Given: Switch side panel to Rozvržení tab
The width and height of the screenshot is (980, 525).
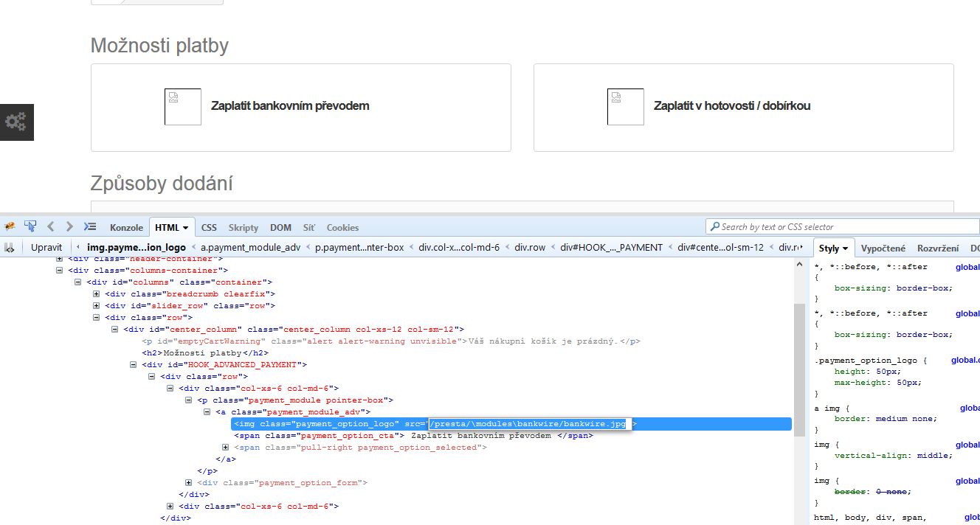Looking at the screenshot, I should 938,248.
